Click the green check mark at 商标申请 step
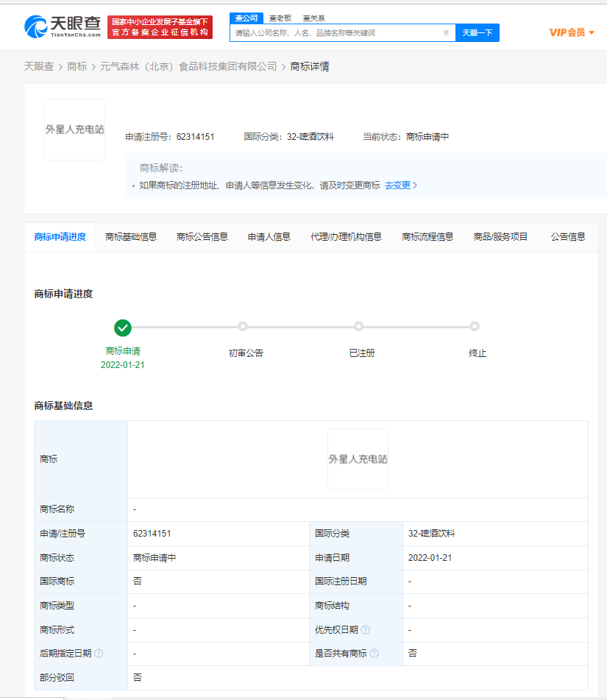 (123, 327)
